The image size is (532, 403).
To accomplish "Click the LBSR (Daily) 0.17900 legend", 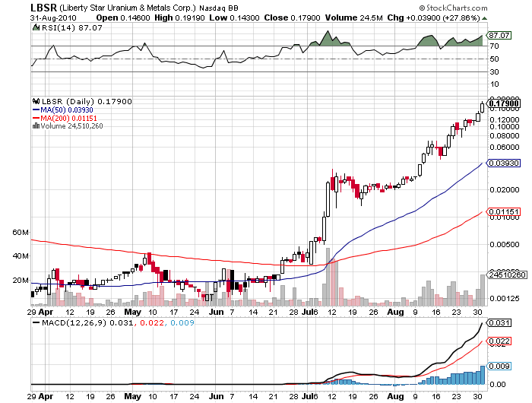I will (x=87, y=102).
